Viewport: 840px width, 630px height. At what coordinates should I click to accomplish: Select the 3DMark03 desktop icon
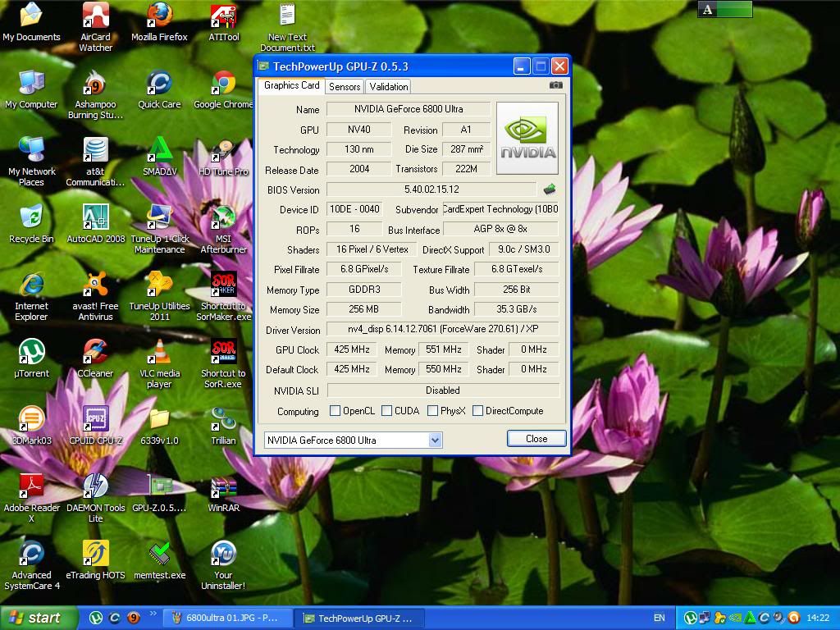[31, 426]
